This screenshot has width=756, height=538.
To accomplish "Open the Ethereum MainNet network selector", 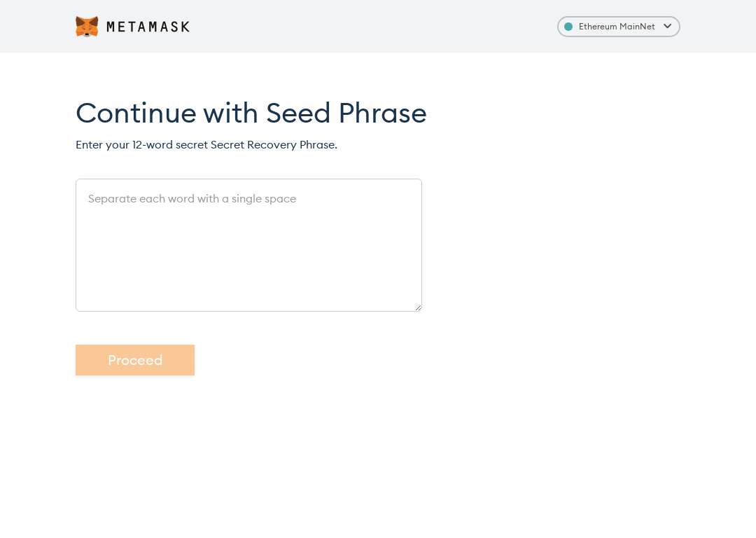I will [619, 27].
